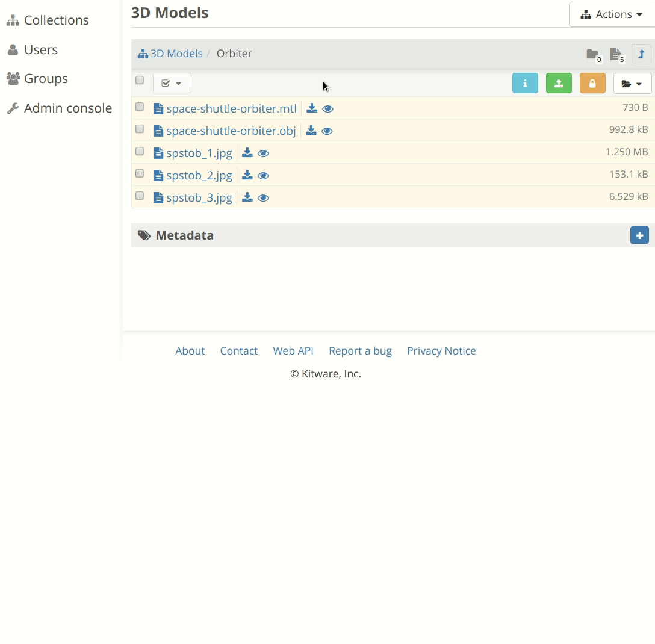Open the spstob_3.jpg item

pyautogui.click(x=199, y=198)
